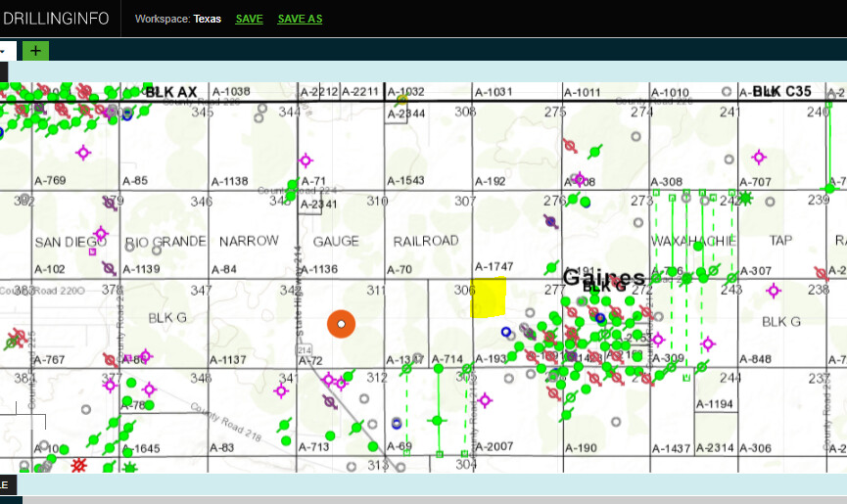Click the SAVE workspace link
This screenshot has width=847, height=504.
(249, 19)
